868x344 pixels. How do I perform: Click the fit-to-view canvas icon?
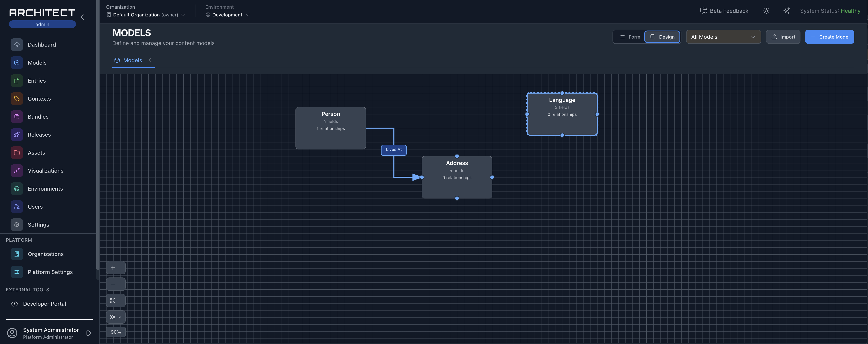tap(115, 301)
